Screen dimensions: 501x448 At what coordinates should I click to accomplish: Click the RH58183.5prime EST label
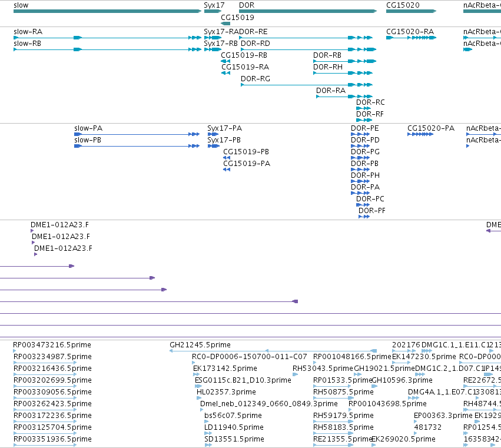point(343,427)
